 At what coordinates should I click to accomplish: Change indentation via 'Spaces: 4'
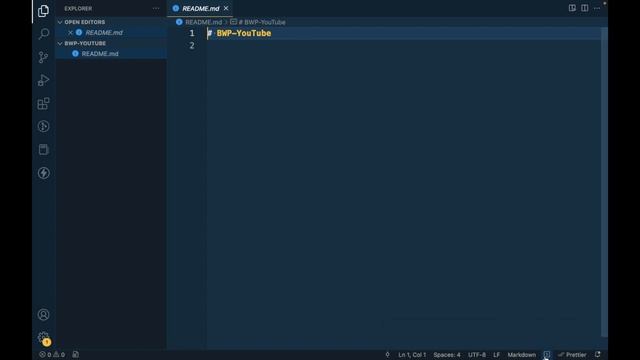[x=447, y=355]
